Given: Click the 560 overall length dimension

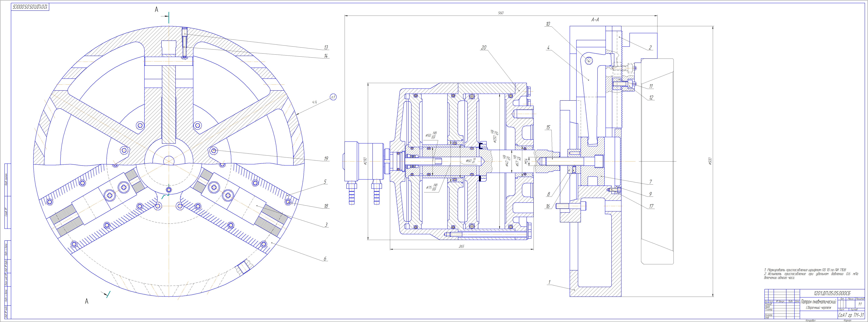Looking at the screenshot, I should click(501, 13).
